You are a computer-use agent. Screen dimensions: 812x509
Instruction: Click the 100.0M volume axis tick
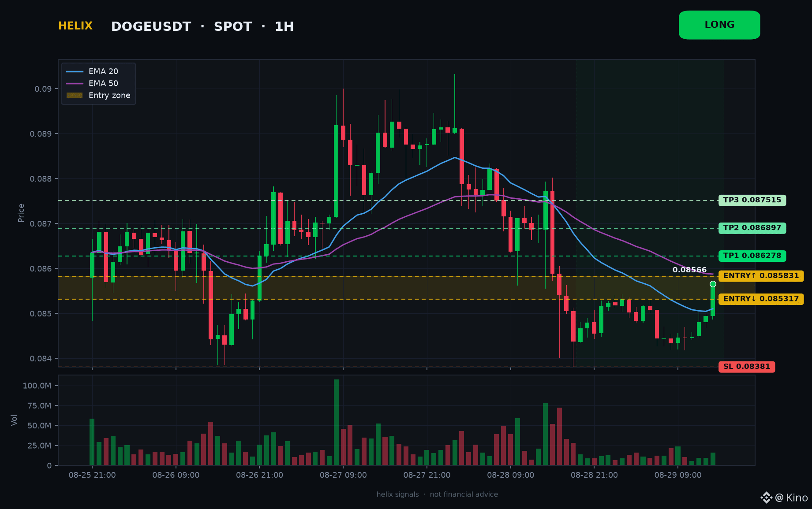click(37, 386)
